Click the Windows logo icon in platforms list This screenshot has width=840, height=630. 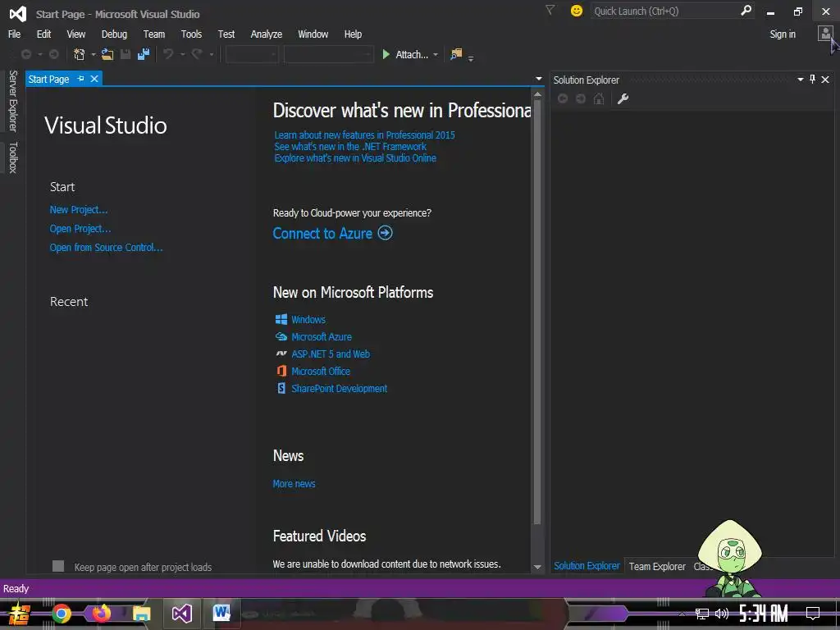point(281,320)
